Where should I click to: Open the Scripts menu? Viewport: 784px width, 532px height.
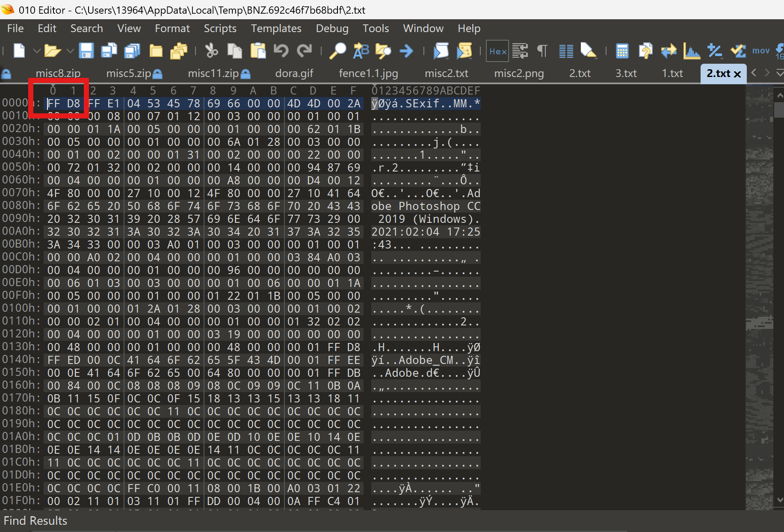[x=220, y=28]
